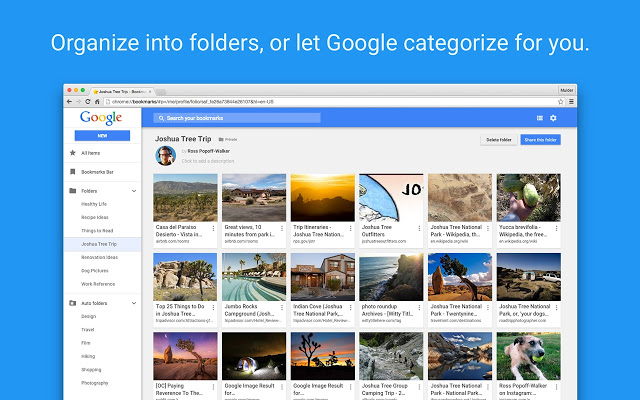This screenshot has width=640, height=400.
Task: Click to add a description
Action: [208, 161]
